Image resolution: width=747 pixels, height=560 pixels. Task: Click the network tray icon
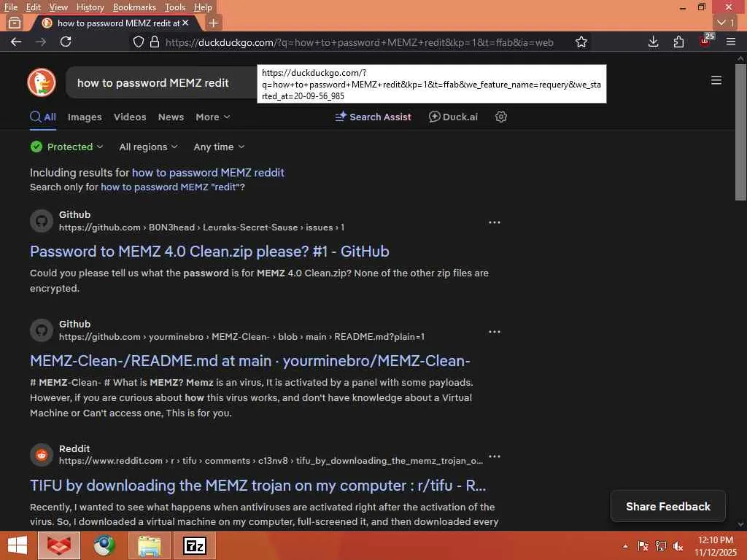(x=661, y=546)
